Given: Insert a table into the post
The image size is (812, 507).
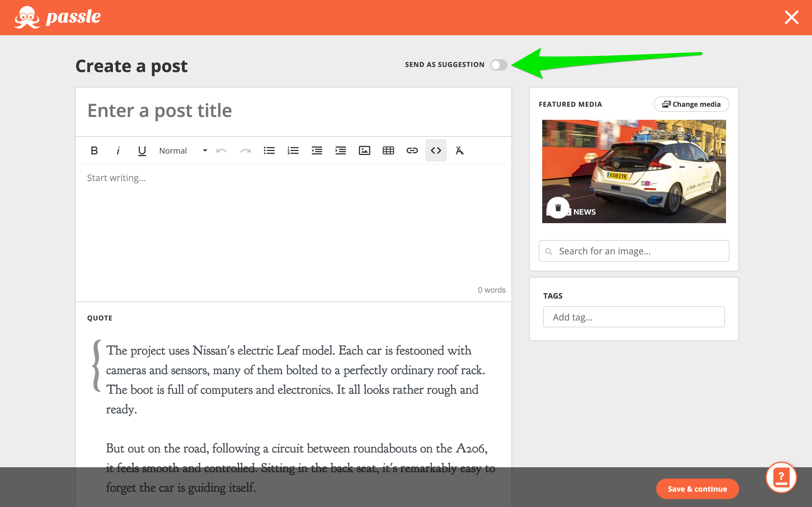Looking at the screenshot, I should [388, 150].
